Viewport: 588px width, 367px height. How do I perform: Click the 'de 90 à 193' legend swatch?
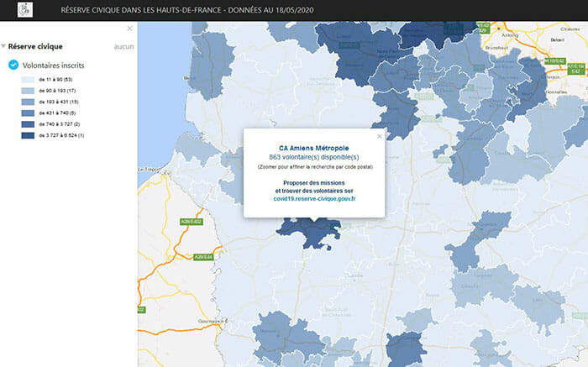click(29, 90)
